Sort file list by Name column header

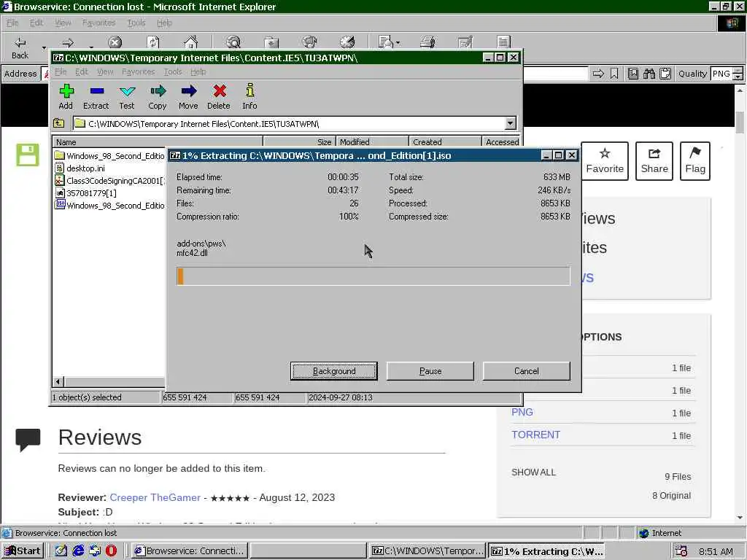pyautogui.click(x=158, y=142)
